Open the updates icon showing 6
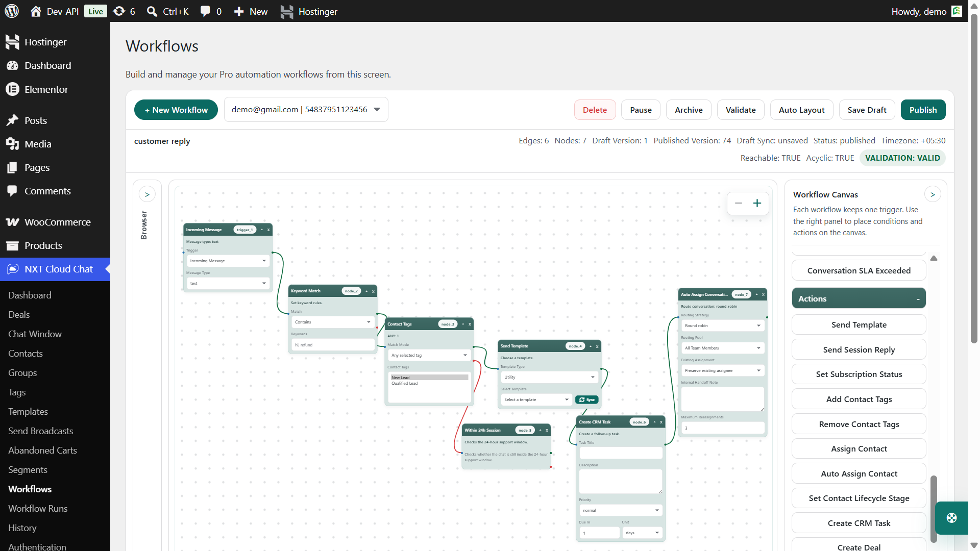 pyautogui.click(x=119, y=11)
